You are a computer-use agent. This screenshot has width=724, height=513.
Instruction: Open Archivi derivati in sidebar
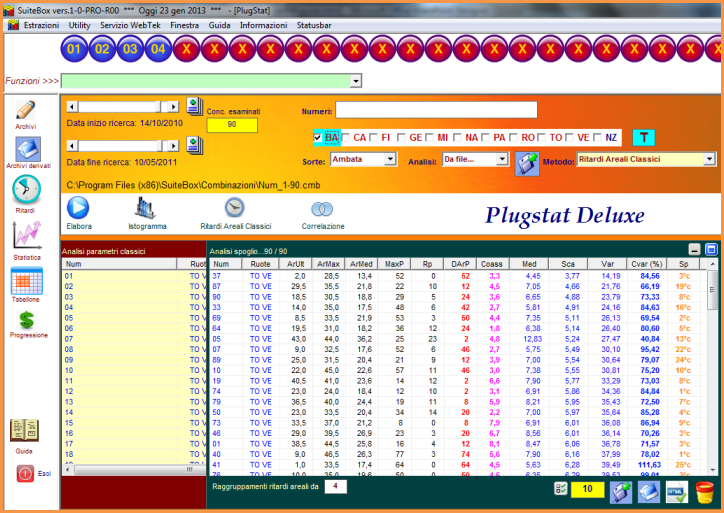coord(28,149)
